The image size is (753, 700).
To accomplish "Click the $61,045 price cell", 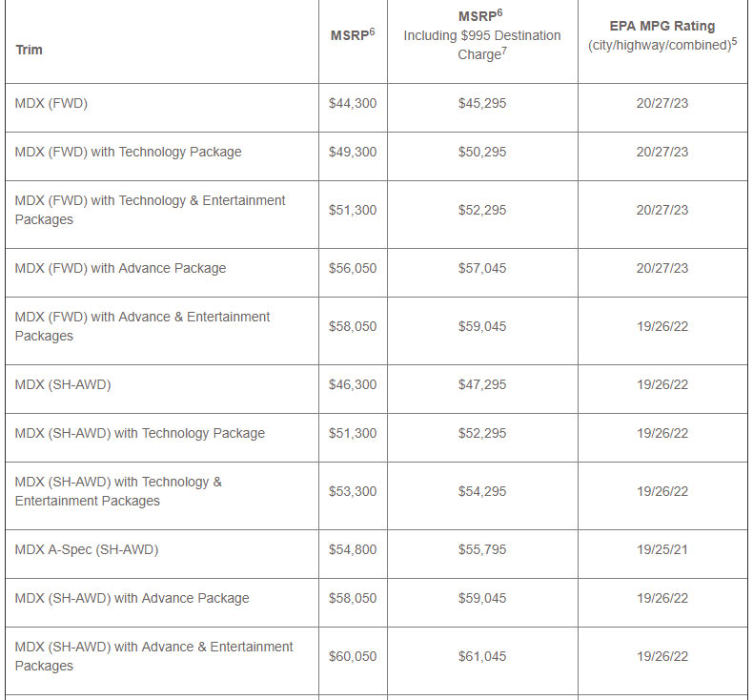I will 482,656.
